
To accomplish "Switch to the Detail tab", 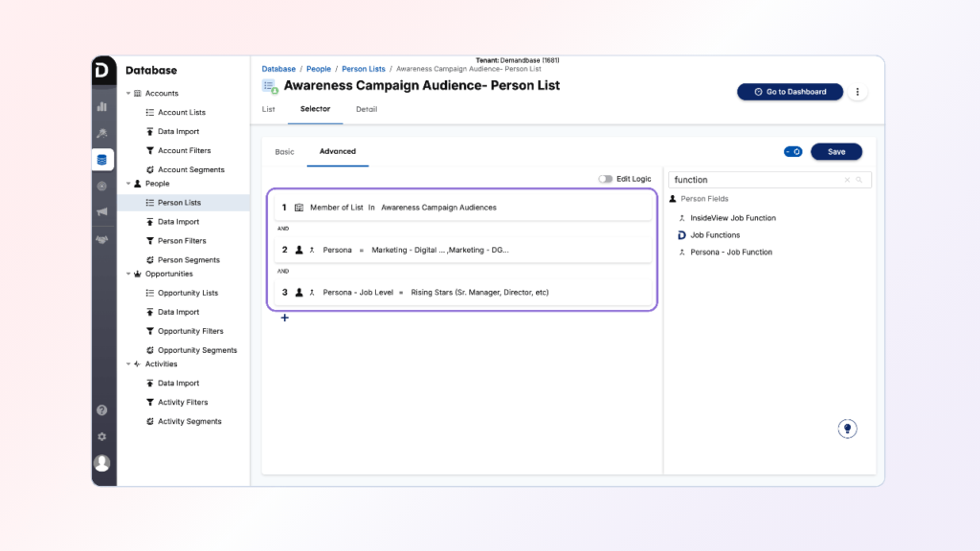I will (x=367, y=109).
